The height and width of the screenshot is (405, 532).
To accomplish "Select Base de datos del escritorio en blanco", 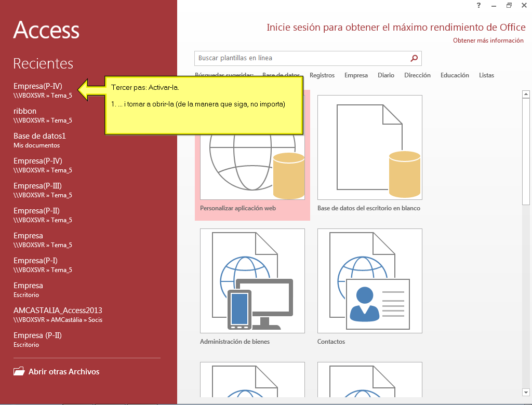I will point(370,153).
